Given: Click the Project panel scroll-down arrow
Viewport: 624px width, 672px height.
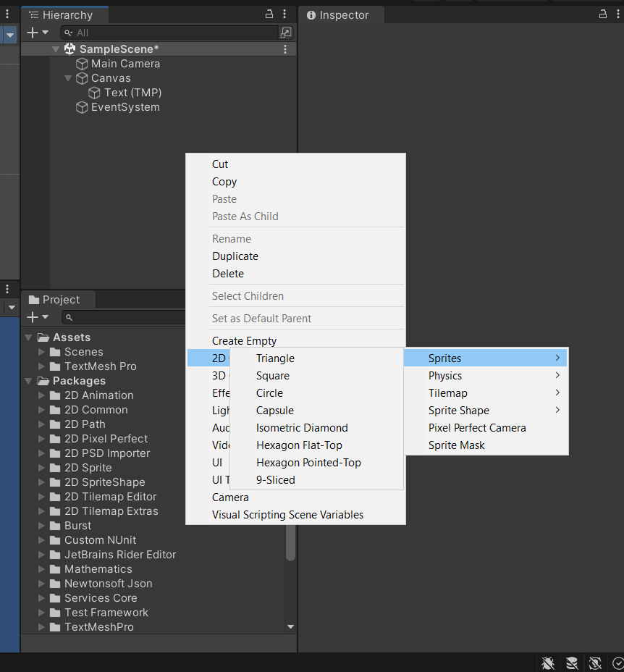Looking at the screenshot, I should pos(290,626).
